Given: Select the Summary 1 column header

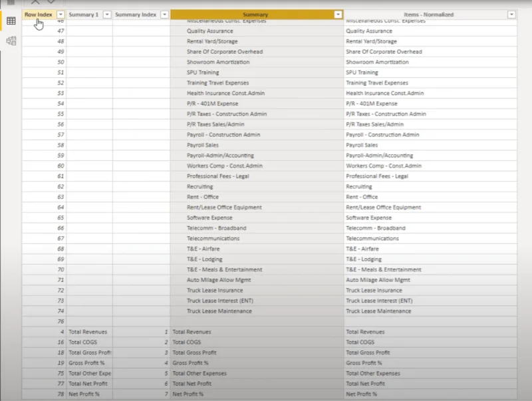Looking at the screenshot, I should [x=84, y=15].
